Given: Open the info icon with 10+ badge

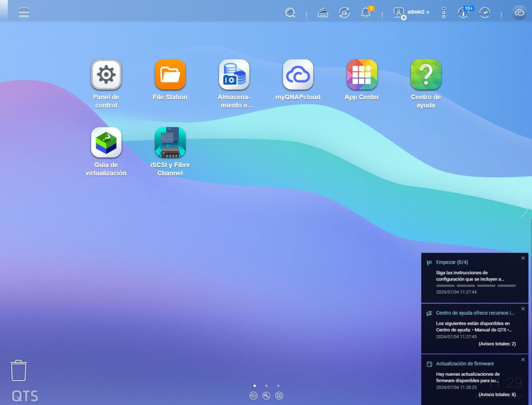Looking at the screenshot, I should pyautogui.click(x=464, y=12).
